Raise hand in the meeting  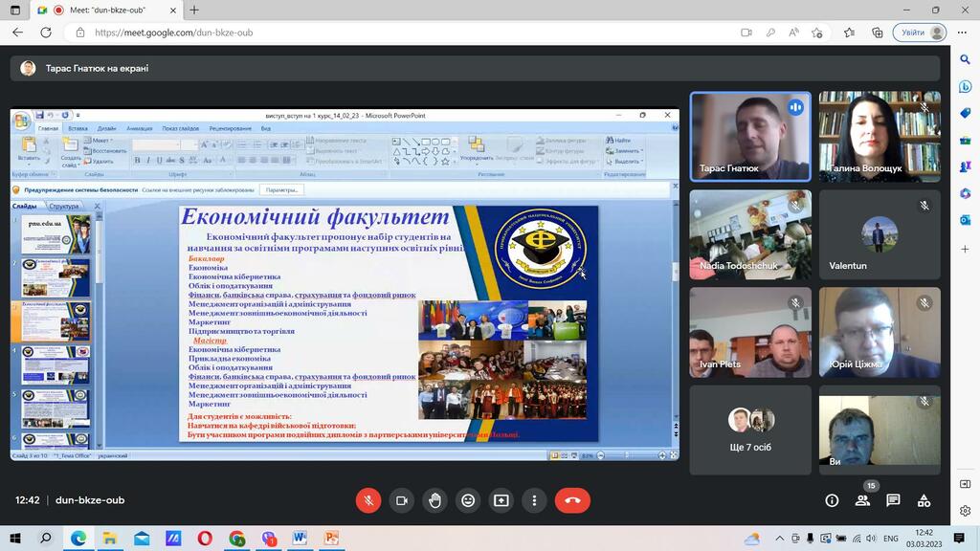(x=435, y=500)
